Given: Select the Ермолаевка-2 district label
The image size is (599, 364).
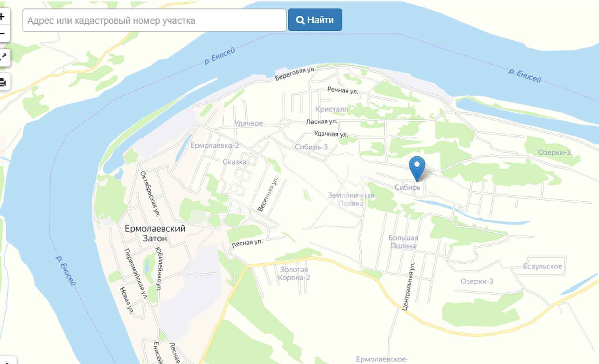Looking at the screenshot, I should pos(214,145).
